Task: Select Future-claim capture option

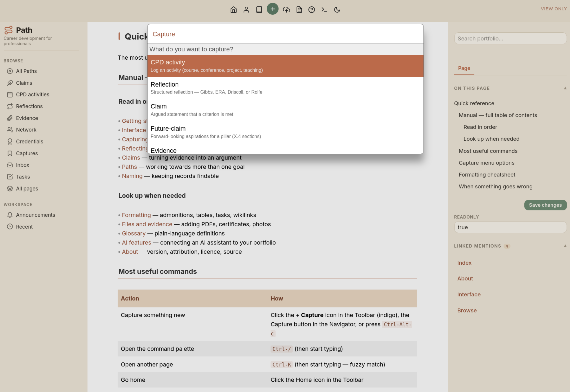Action: [x=285, y=132]
